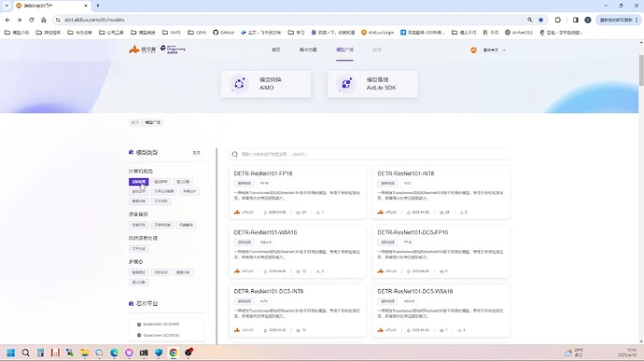
Task: Reload the page with the refresh icon
Action: pyautogui.click(x=31, y=20)
